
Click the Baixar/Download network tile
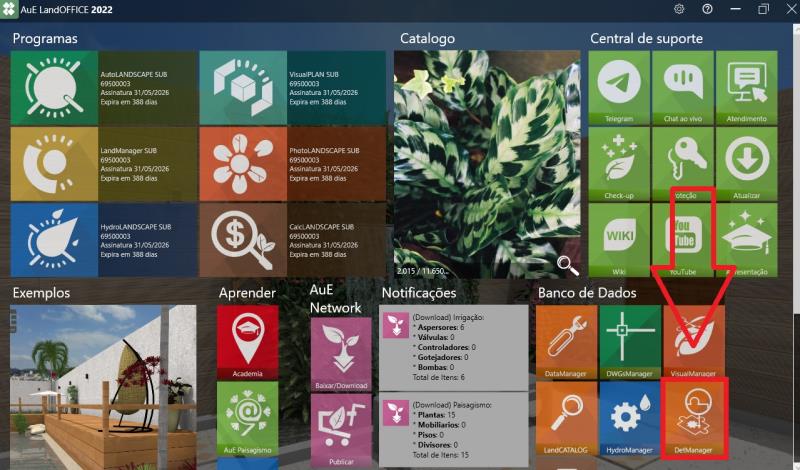point(341,354)
